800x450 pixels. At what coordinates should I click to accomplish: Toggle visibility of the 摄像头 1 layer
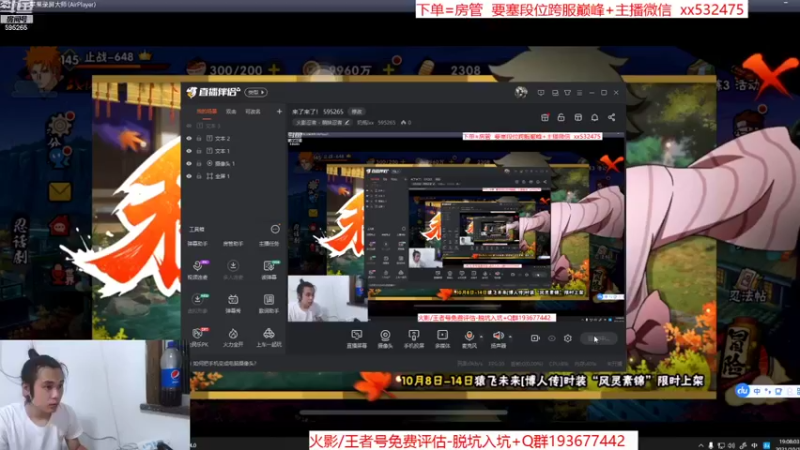tap(189, 163)
